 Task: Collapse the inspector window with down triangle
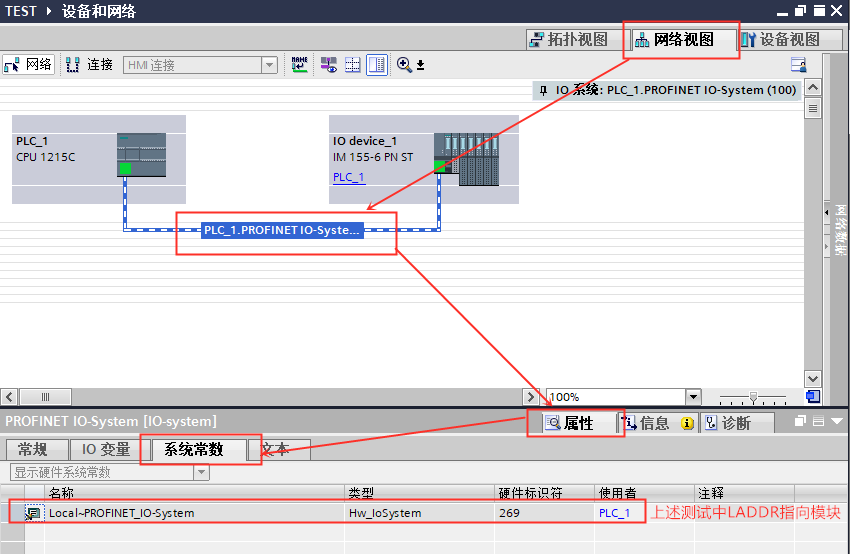(836, 421)
